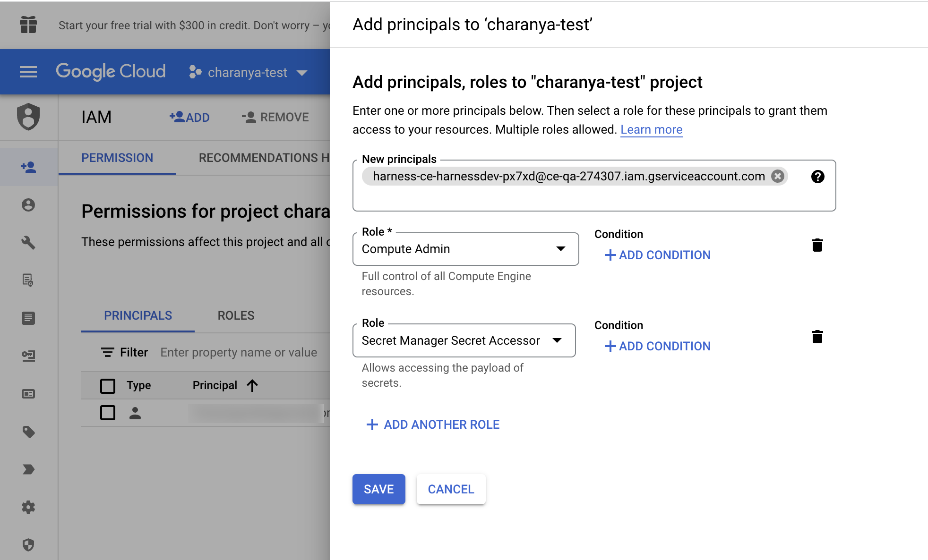Open the chevron label sidebar icon
This screenshot has height=560, width=928.
pos(28,469)
